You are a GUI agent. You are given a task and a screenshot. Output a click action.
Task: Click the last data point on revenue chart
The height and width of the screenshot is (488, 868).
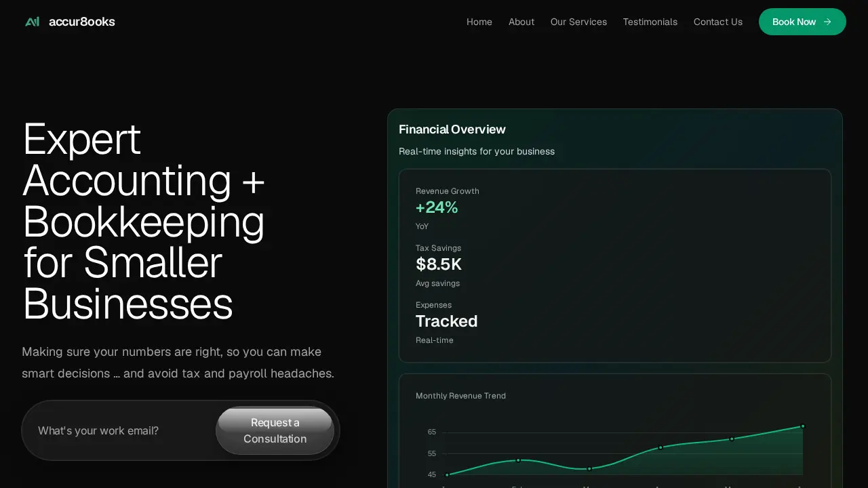[x=803, y=426]
